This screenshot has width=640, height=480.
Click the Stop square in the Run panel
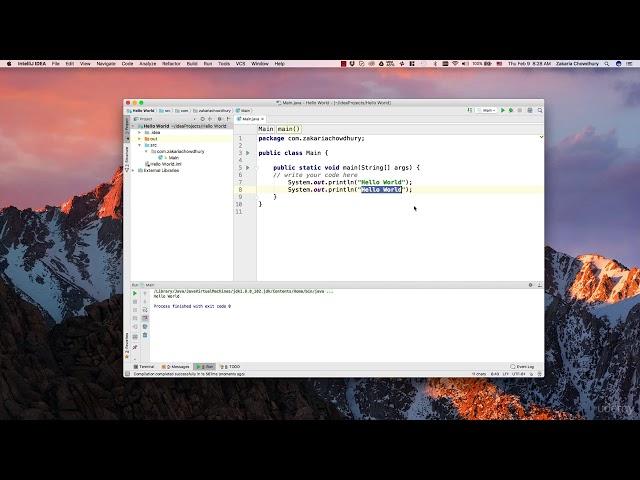[x=135, y=302]
